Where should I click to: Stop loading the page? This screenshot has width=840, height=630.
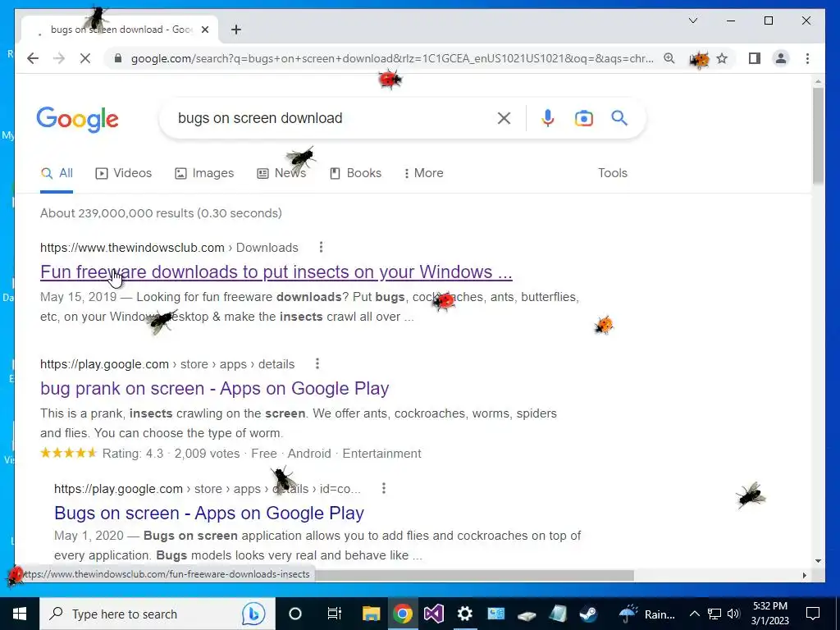(x=85, y=58)
